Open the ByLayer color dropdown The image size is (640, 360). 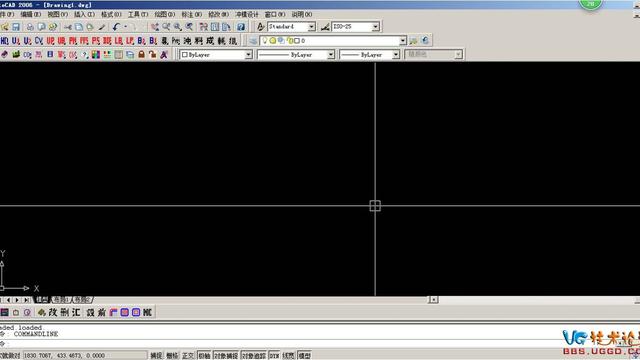pyautogui.click(x=248, y=54)
